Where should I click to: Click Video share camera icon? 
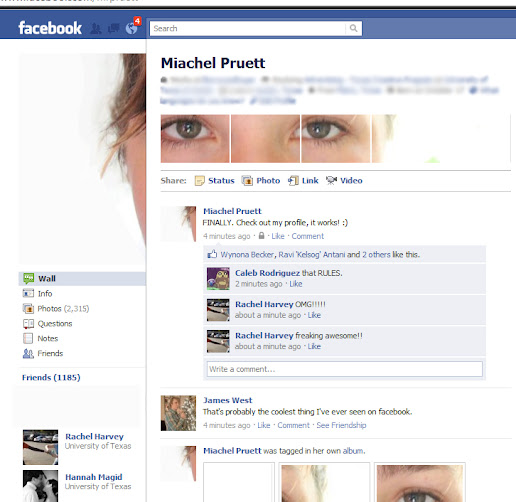click(x=331, y=180)
